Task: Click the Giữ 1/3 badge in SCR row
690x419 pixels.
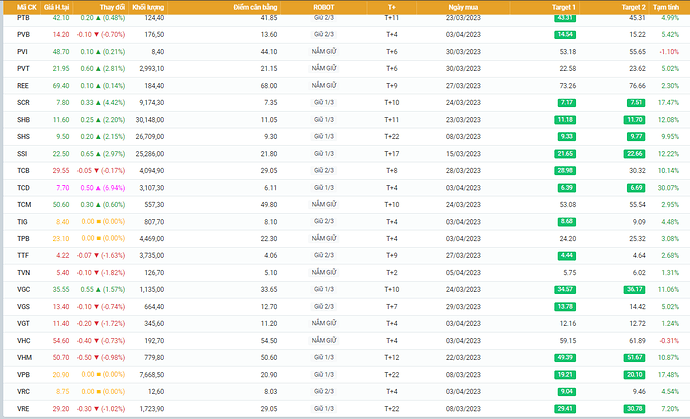Action: (x=323, y=102)
